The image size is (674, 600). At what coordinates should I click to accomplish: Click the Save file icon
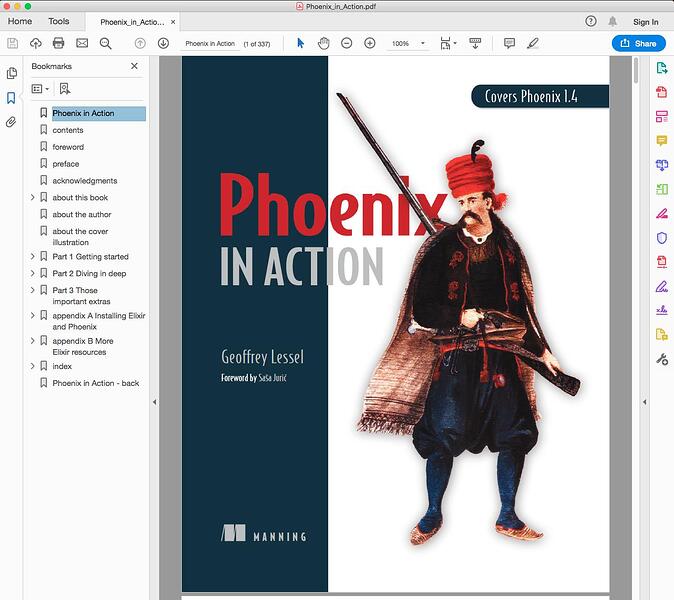pos(12,43)
